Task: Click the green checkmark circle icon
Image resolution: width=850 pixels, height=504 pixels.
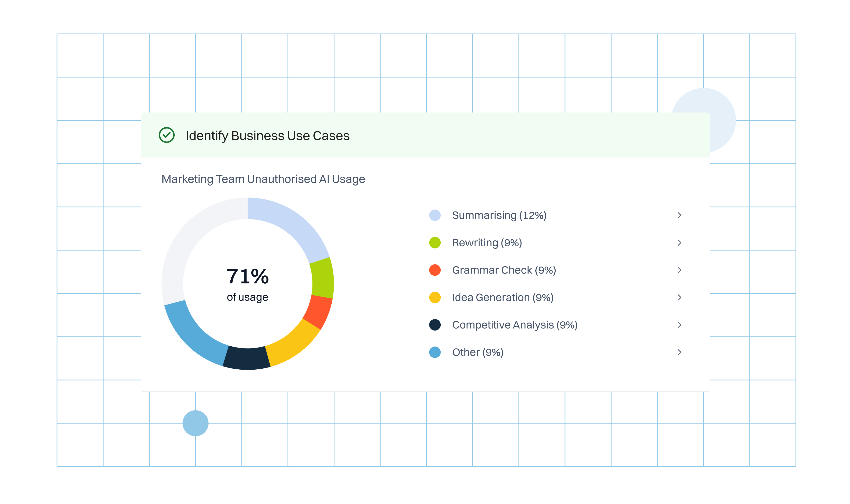Action: (x=166, y=135)
